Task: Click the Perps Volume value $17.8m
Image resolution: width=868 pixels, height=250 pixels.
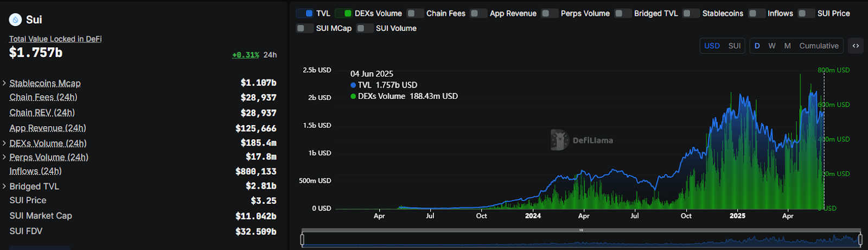Action: tap(261, 157)
